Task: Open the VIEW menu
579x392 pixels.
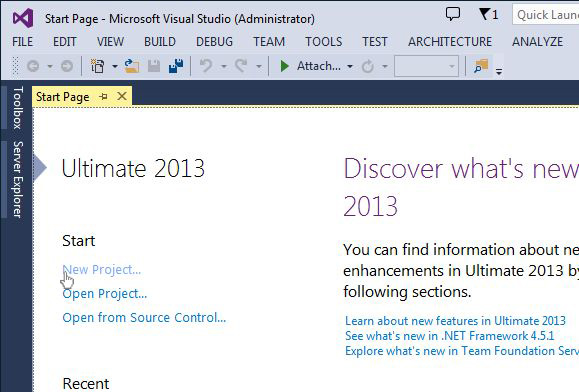Action: pos(110,42)
